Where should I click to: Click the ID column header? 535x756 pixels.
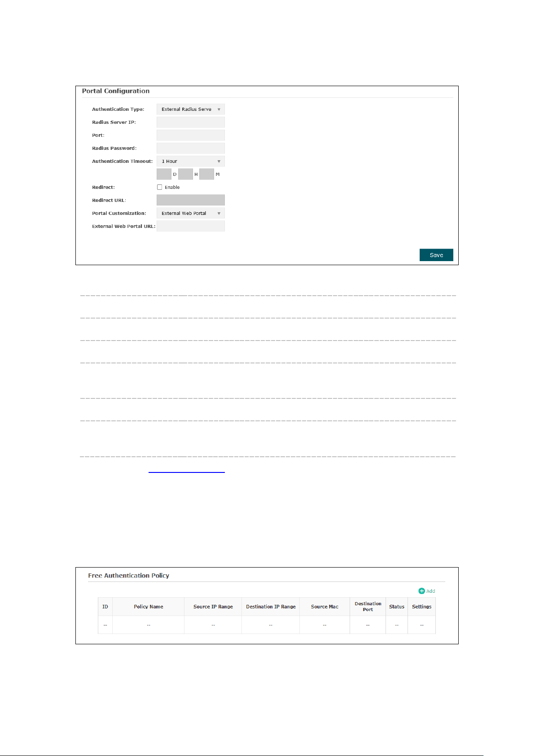pyautogui.click(x=105, y=607)
